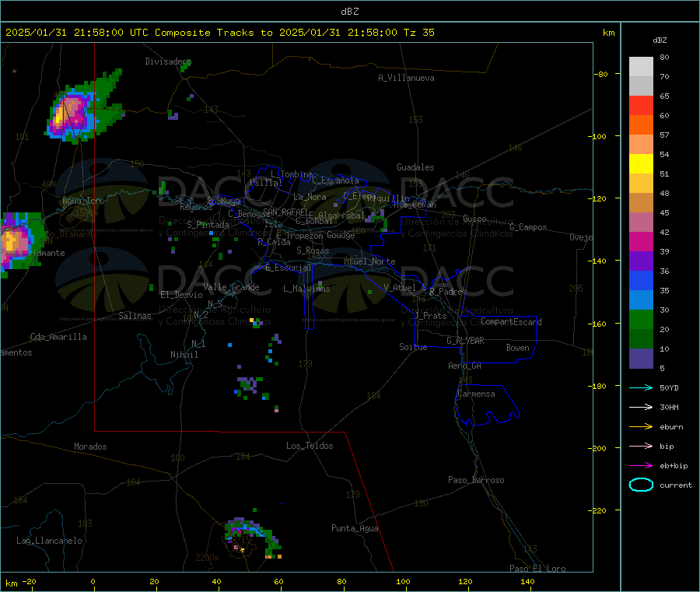This screenshot has width=700, height=592.
Task: Click the Divisadero place label
Action: (168, 61)
